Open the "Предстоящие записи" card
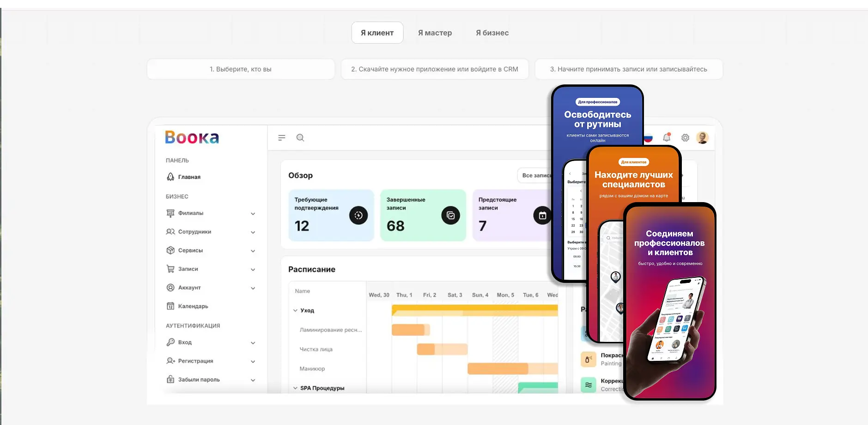The image size is (868, 425). click(x=513, y=215)
